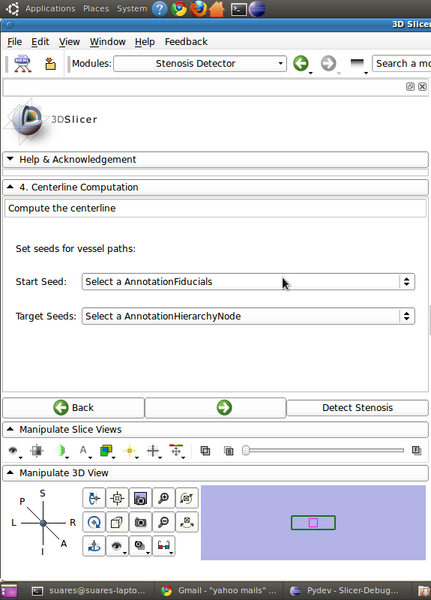This screenshot has height=600, width=431.
Task: Collapse the 4. Centerline Computation section
Action: click(x=215, y=187)
